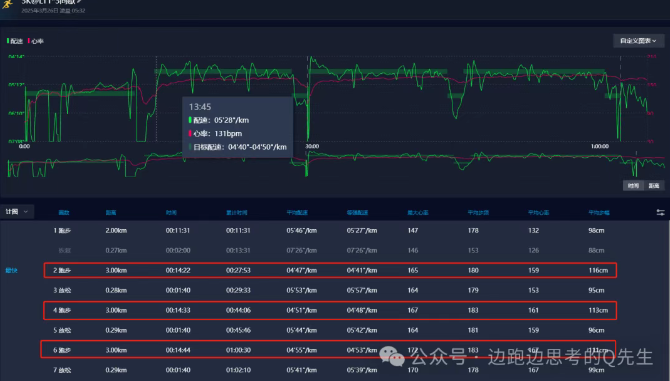Click the 05'46"/km average pace cell
This screenshot has height=381, width=670.
click(x=302, y=230)
